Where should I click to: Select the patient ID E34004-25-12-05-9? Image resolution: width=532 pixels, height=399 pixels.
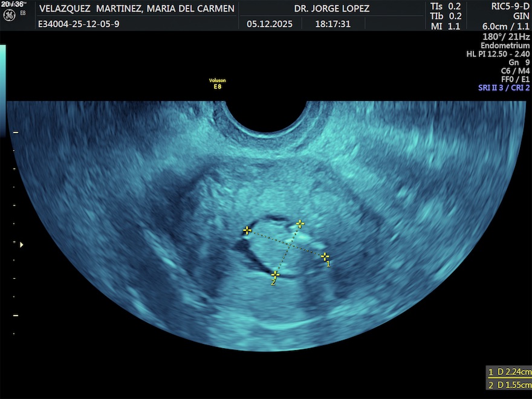click(79, 24)
